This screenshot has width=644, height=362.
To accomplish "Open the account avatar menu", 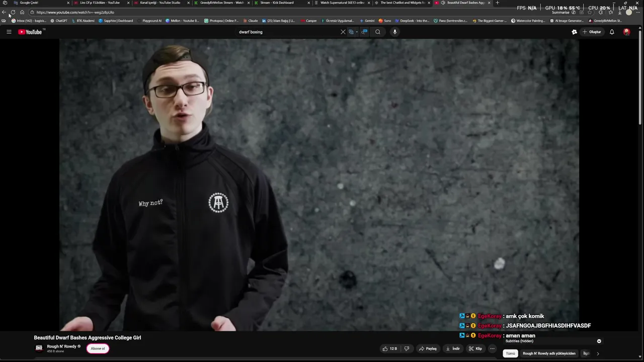I will point(626,32).
